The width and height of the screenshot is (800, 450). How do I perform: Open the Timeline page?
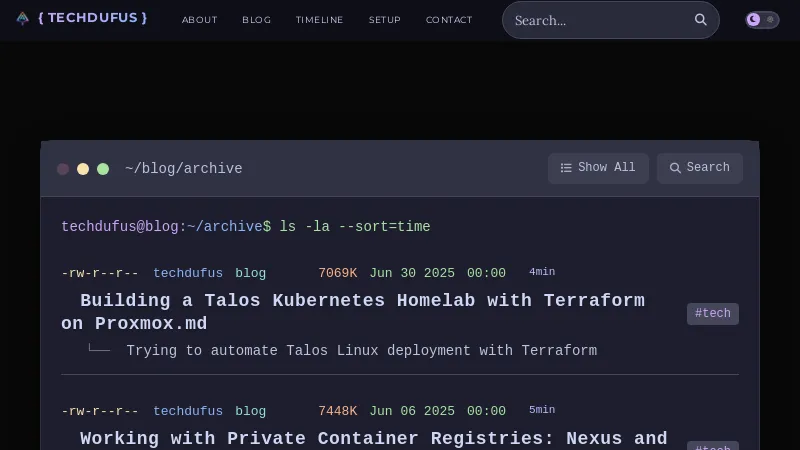point(319,20)
